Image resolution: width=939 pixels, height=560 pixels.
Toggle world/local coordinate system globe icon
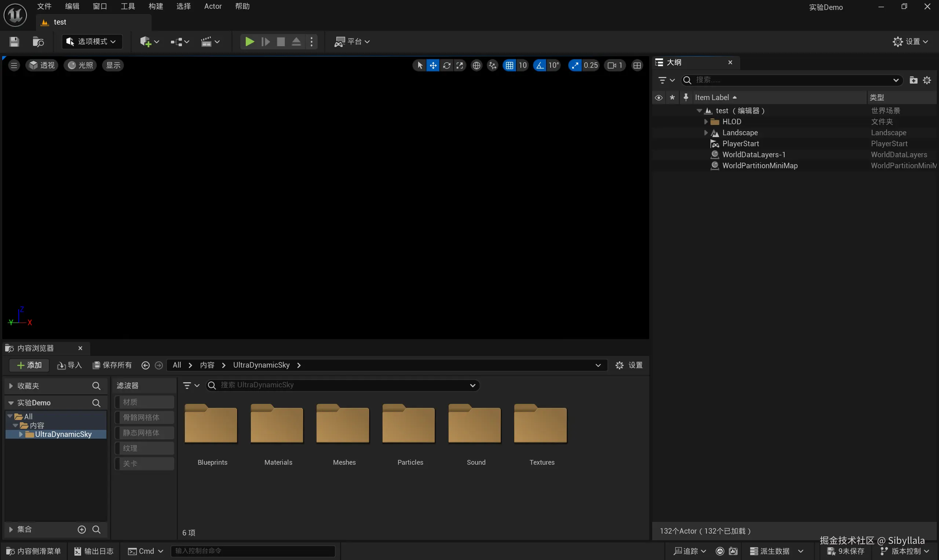pos(476,66)
